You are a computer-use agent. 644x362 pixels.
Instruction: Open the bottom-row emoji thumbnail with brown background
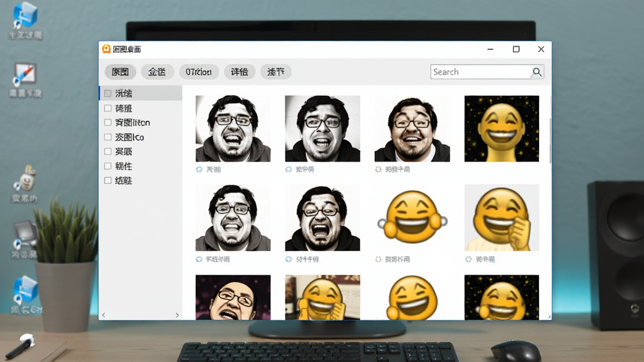[x=323, y=297]
